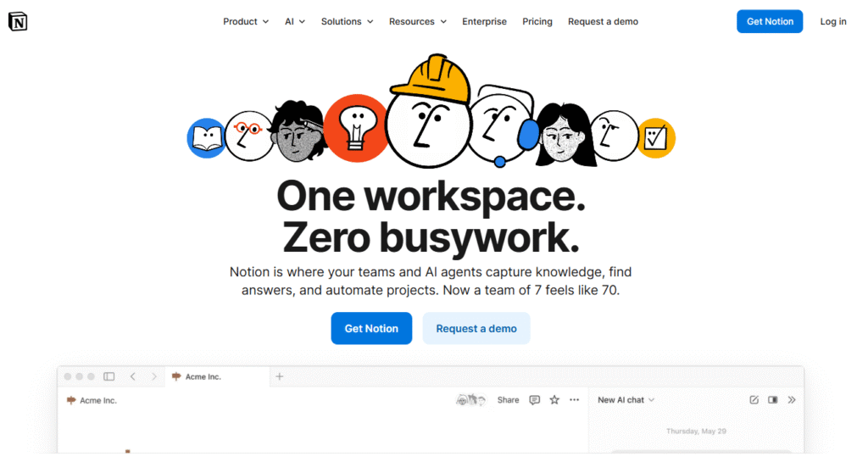Click the back arrow in demo window
Image resolution: width=868 pixels, height=462 pixels.
click(x=133, y=376)
